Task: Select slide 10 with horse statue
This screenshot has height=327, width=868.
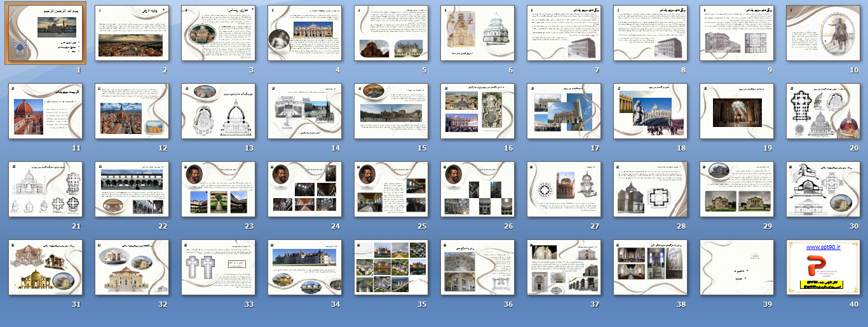Action: click(823, 34)
